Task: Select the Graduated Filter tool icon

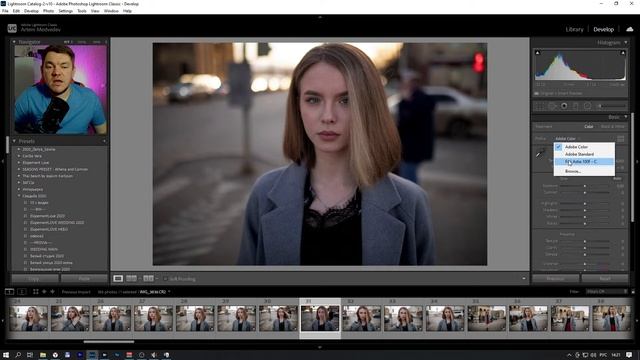Action: point(576,106)
